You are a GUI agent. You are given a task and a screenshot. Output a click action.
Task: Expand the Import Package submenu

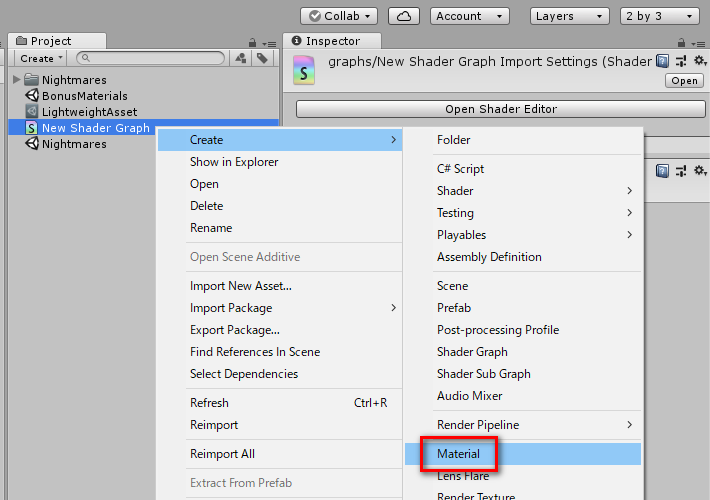point(280,308)
